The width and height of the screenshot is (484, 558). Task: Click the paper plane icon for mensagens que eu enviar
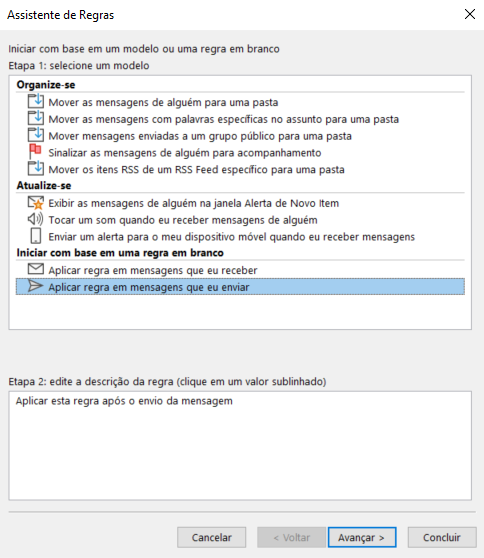(35, 286)
